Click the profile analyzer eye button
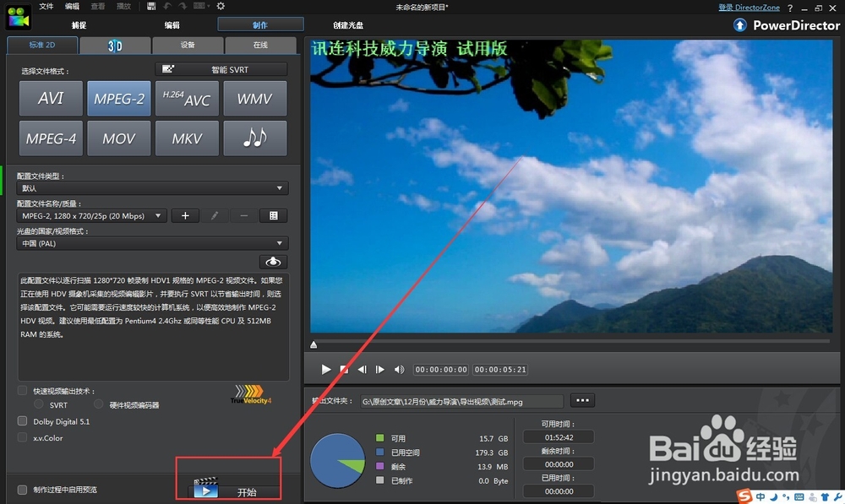The height and width of the screenshot is (504, 845). [273, 262]
